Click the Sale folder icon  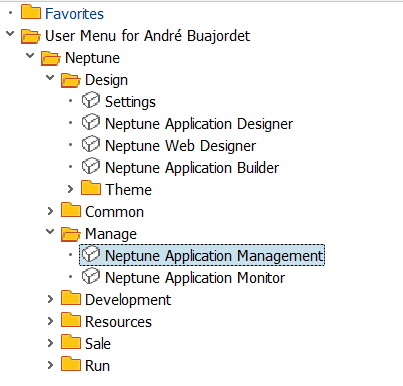[71, 342]
